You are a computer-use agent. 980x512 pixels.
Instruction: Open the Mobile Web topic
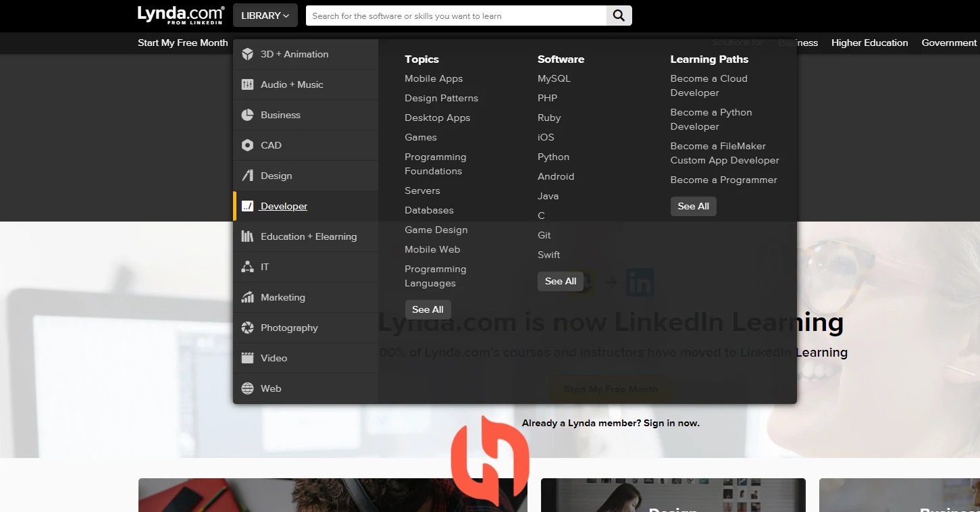click(432, 249)
